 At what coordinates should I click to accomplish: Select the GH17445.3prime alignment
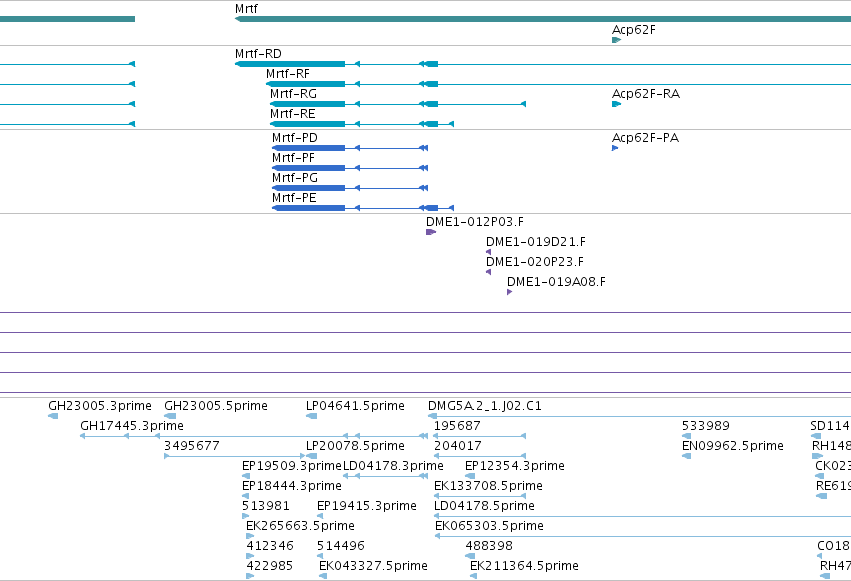pos(254,436)
